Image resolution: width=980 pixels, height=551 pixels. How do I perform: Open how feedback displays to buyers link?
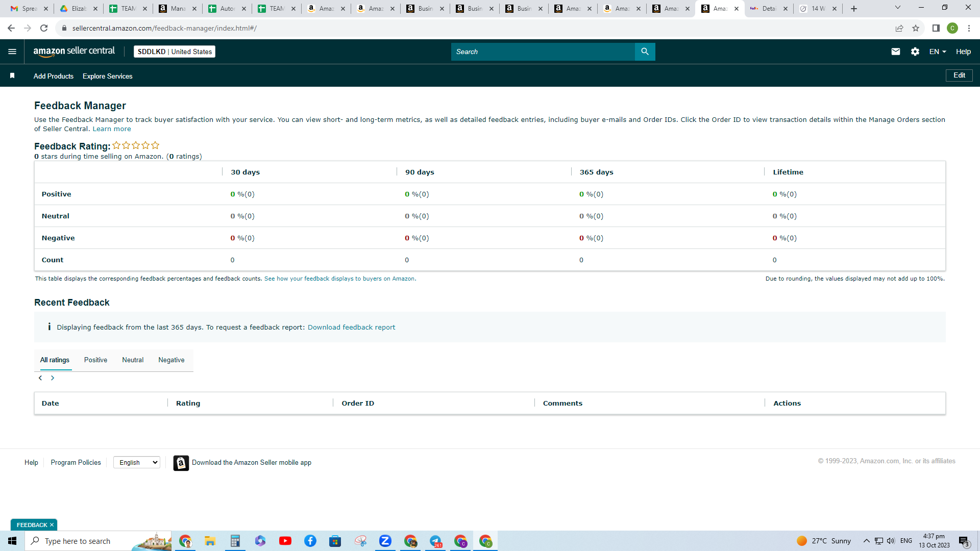click(340, 279)
